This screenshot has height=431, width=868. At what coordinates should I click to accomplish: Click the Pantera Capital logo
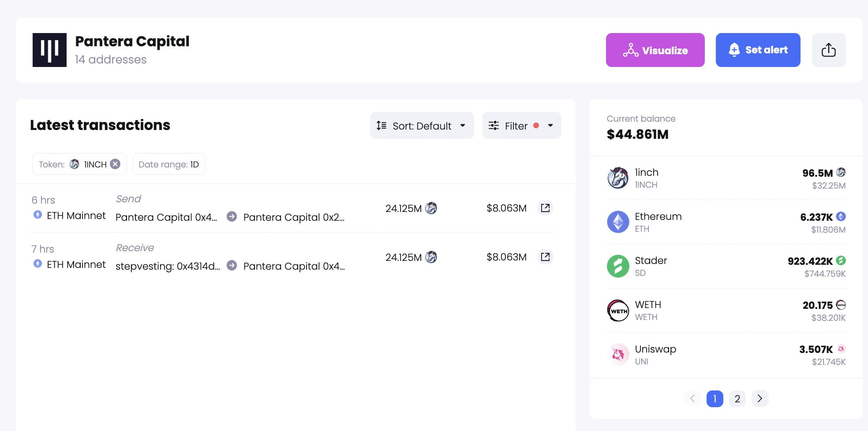point(49,50)
